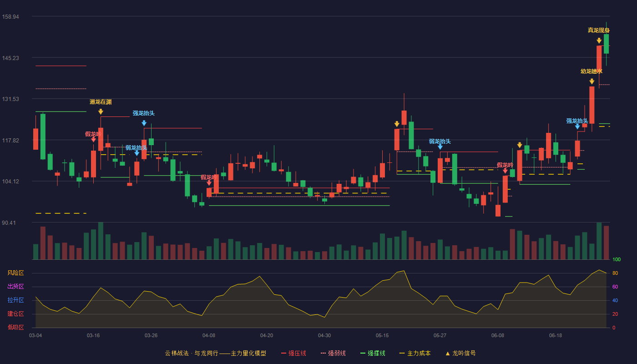Click the 05-15 date label

382,335
